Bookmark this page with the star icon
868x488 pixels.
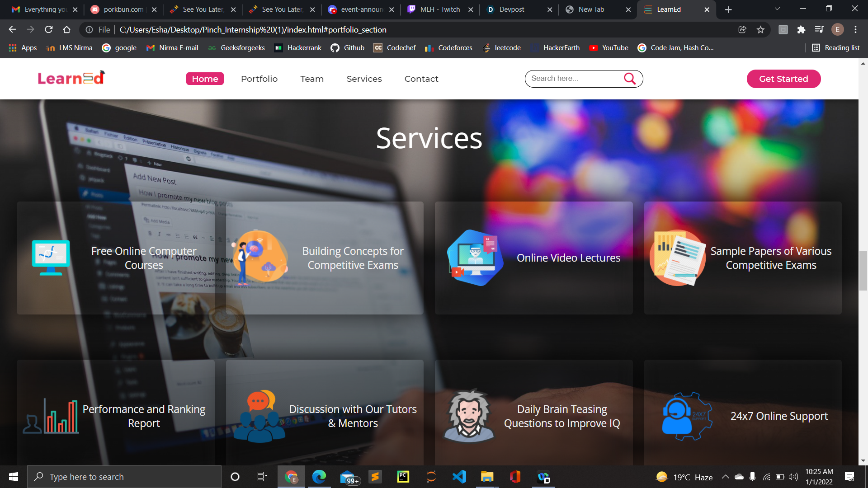pos(760,30)
